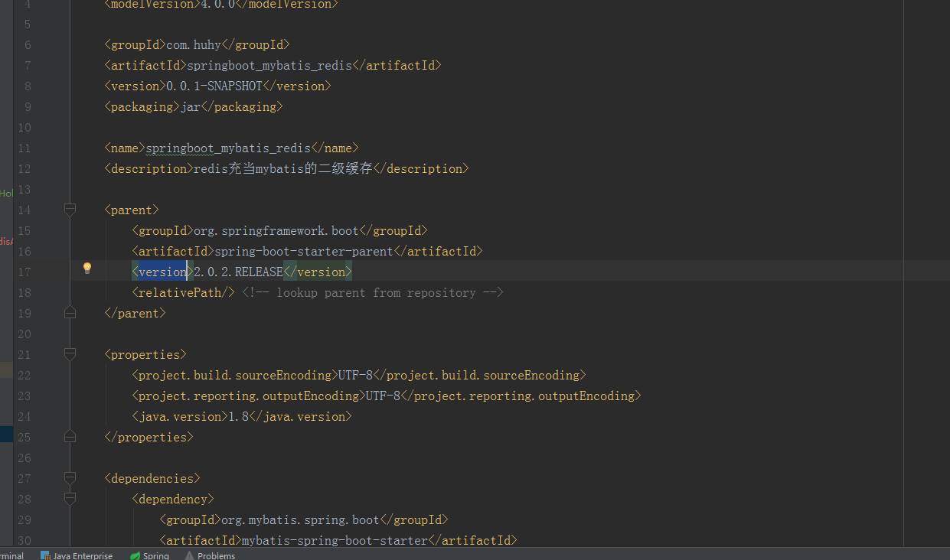Fold the dependencies block

(x=70, y=478)
